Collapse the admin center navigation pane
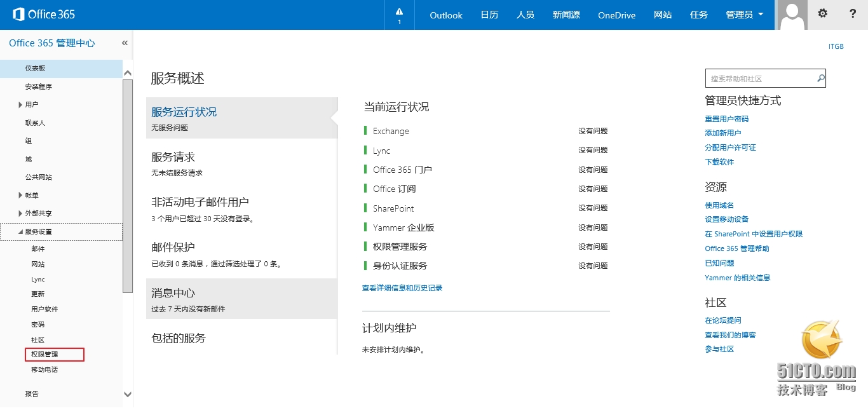The height and width of the screenshot is (408, 868). 125,43
